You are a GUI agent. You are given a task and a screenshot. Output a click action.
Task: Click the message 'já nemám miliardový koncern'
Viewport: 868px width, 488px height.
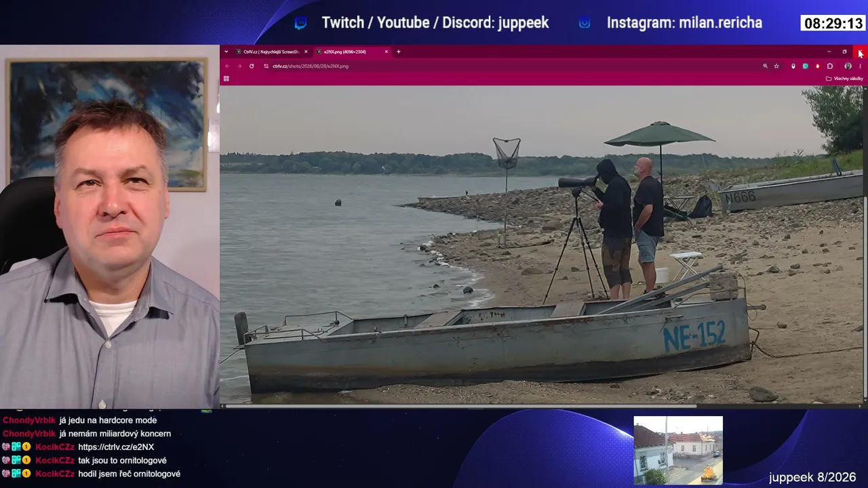115,434
